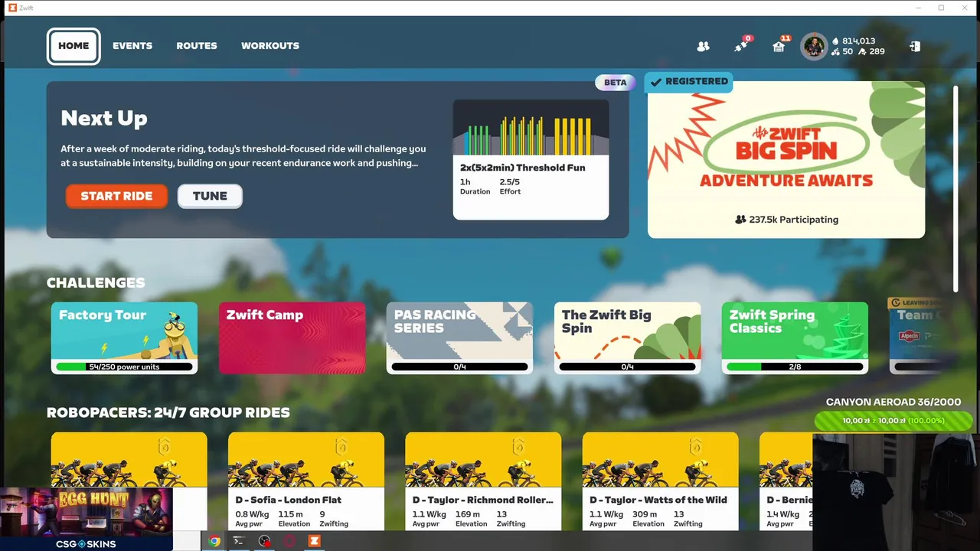The width and height of the screenshot is (980, 551).
Task: Click the participants icon on Big Spin card
Action: click(740, 220)
